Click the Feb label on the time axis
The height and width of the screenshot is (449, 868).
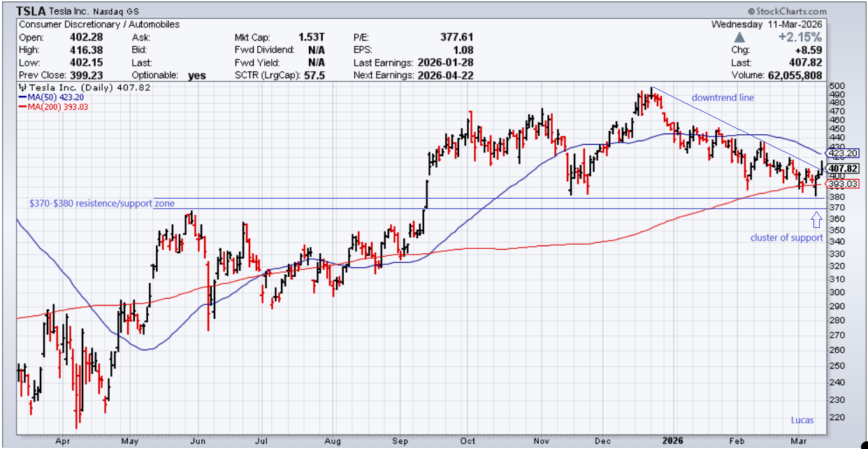(x=737, y=441)
